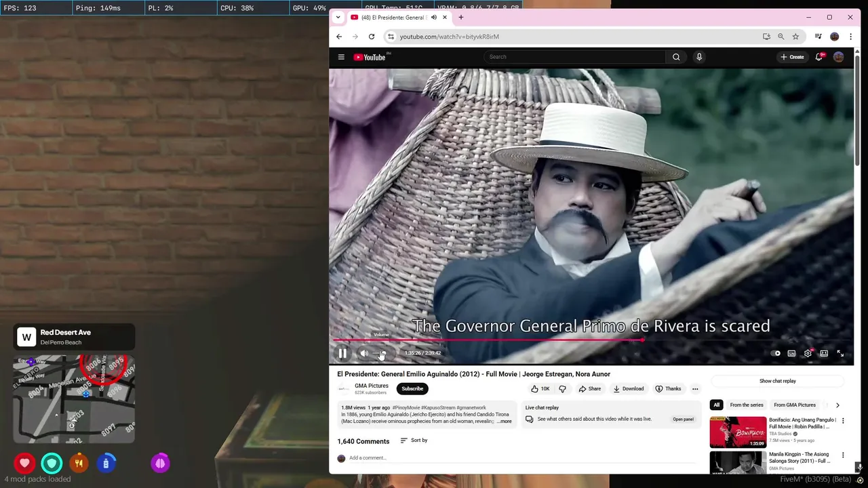
Task: Reload the page
Action: click(372, 37)
